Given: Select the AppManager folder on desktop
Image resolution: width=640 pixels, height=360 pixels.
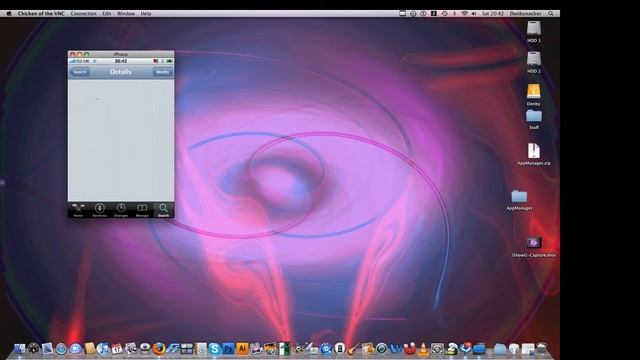Looking at the screenshot, I should (519, 196).
